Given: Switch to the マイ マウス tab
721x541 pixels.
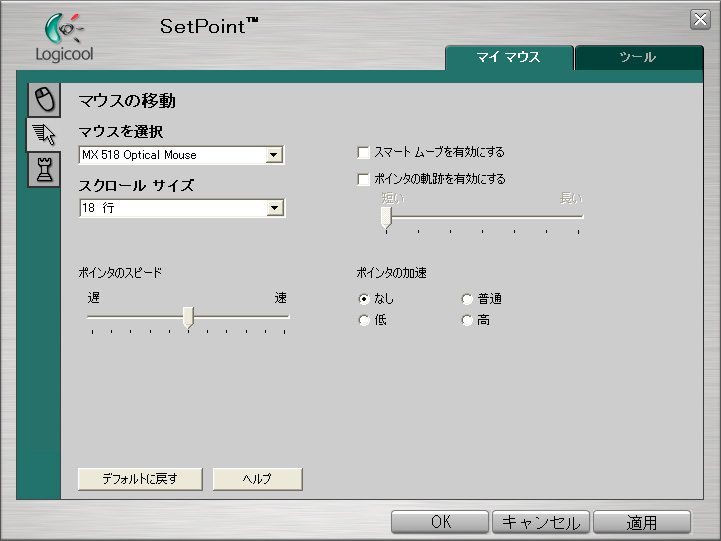Looking at the screenshot, I should 509,57.
